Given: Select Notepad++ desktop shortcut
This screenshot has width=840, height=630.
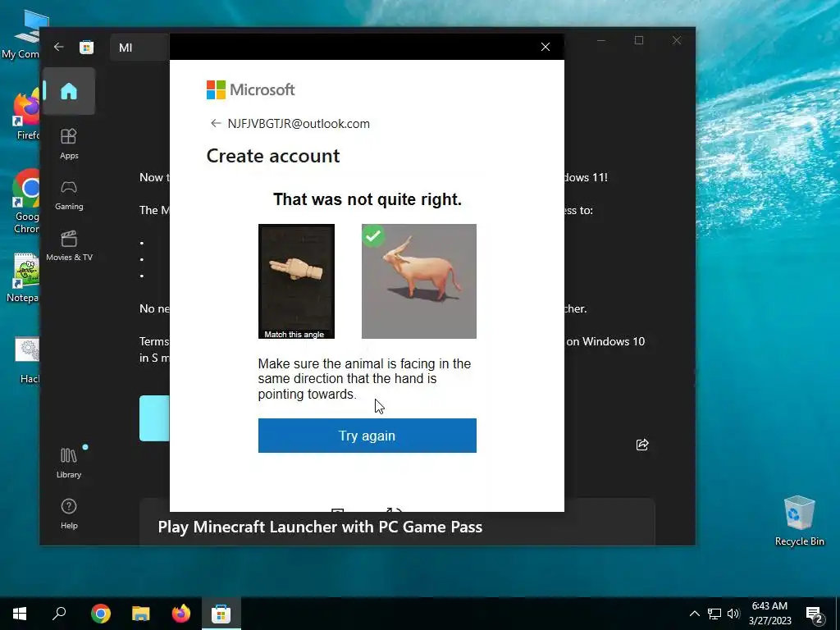Looking at the screenshot, I should pos(24,278).
